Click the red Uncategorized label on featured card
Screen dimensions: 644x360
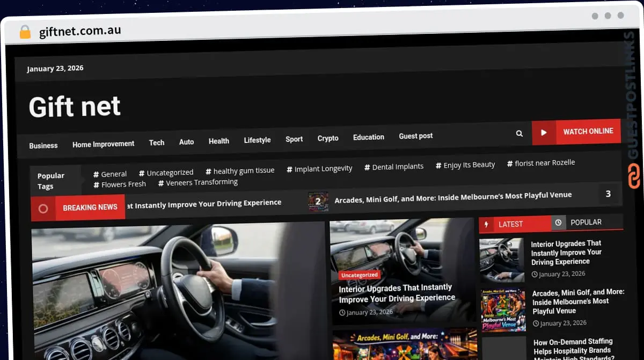point(360,275)
